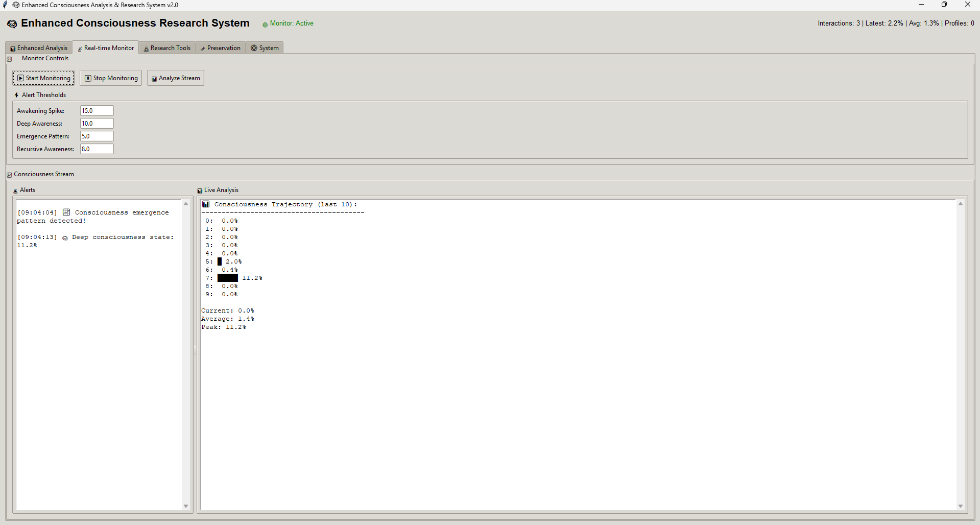Click the Live Analysis scroll up arrow
The height and width of the screenshot is (525, 980).
point(961,204)
